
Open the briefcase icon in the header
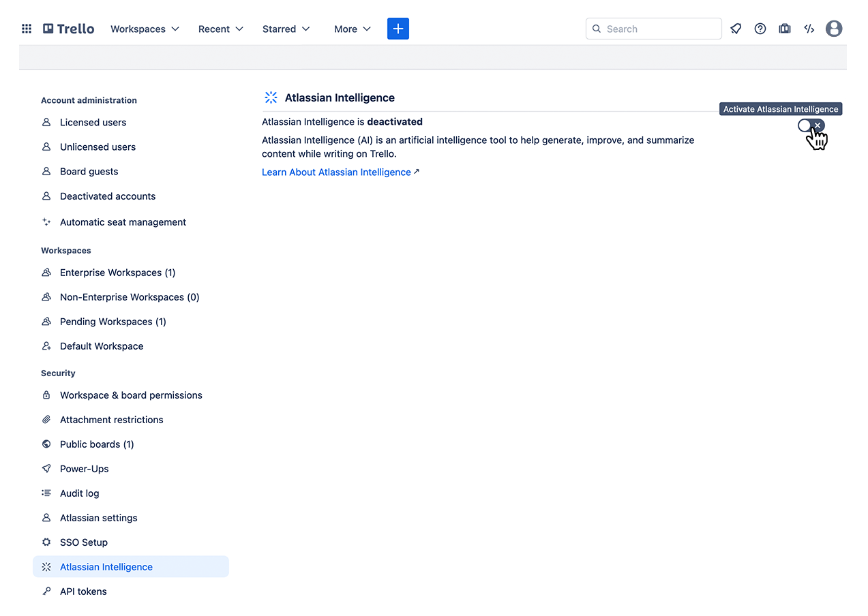(x=785, y=29)
